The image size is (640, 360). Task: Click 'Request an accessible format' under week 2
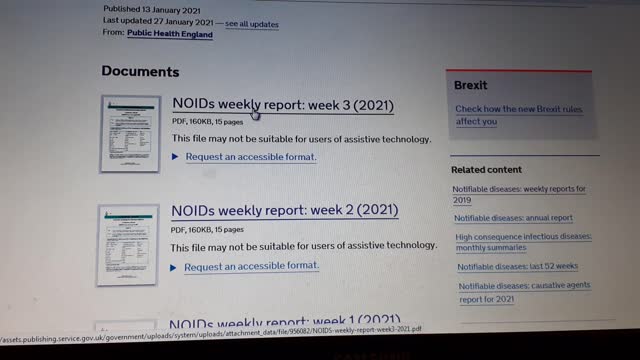[x=251, y=266]
